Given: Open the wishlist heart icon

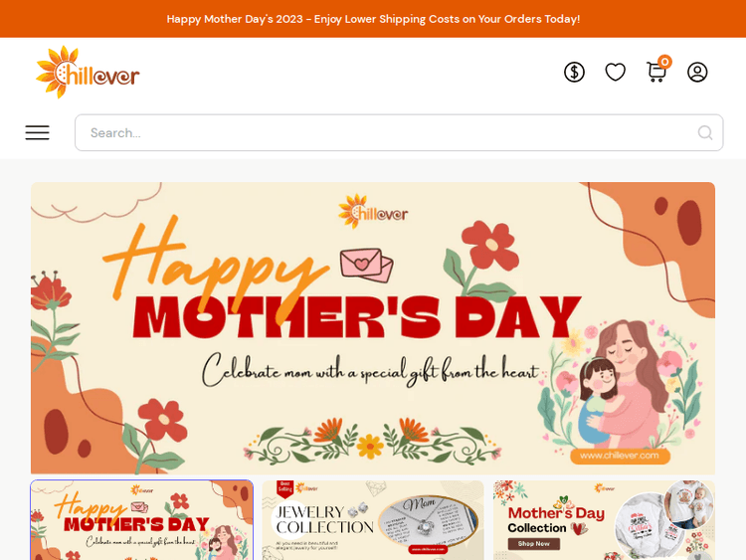Looking at the screenshot, I should [615, 73].
